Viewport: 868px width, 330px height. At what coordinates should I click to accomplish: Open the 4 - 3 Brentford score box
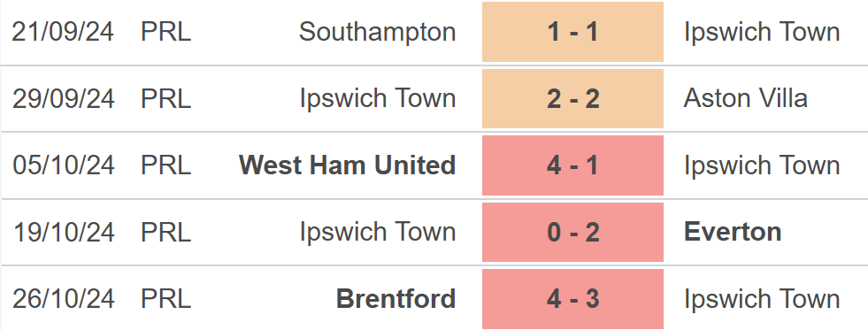pos(572,299)
